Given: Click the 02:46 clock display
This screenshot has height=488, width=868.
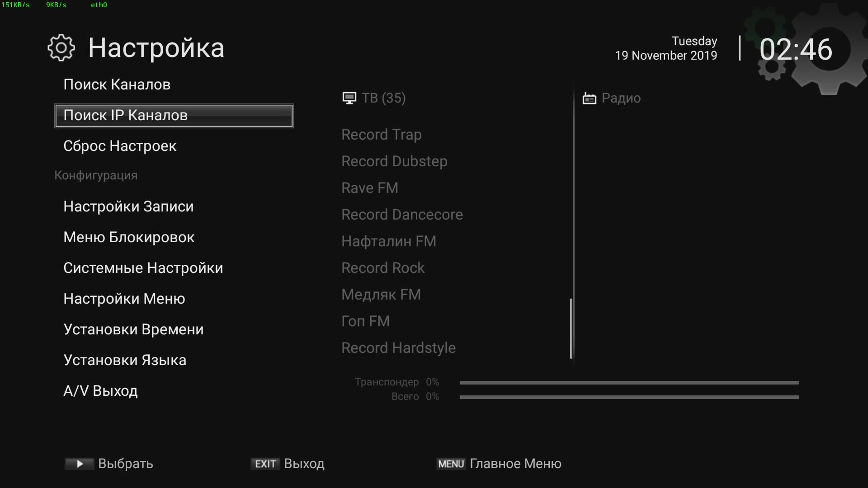Looking at the screenshot, I should (x=796, y=49).
